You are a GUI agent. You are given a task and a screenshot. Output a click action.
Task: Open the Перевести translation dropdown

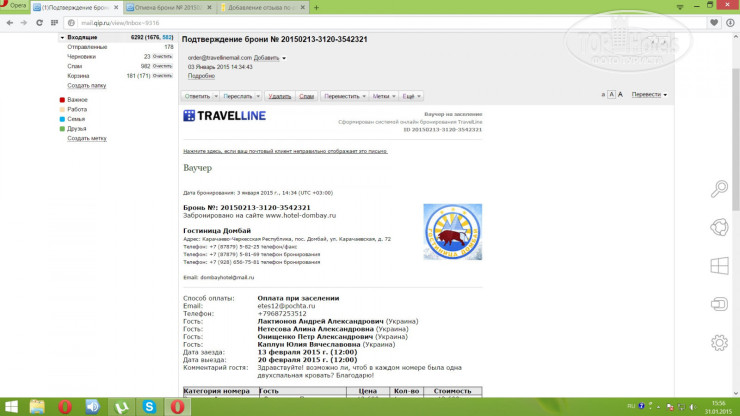650,94
